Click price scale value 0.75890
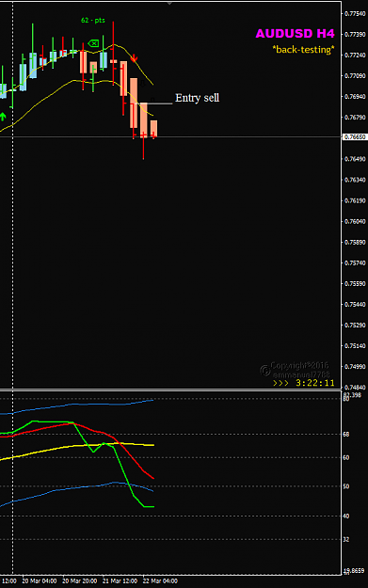The width and height of the screenshot is (368, 588). pos(355,242)
